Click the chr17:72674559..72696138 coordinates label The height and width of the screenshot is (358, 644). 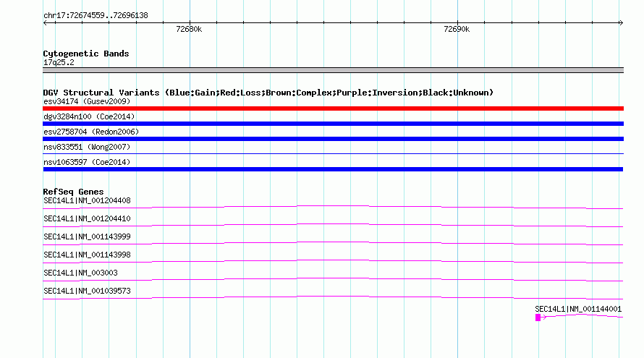(96, 16)
